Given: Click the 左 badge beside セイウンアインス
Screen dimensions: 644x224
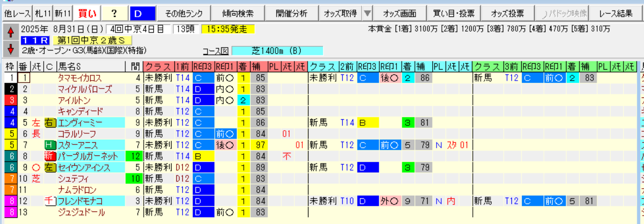Looking at the screenshot, I should click(49, 168).
